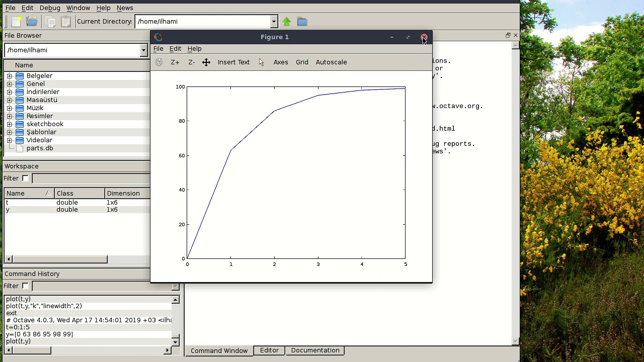Select variable t row in Workspace

(x=77, y=203)
